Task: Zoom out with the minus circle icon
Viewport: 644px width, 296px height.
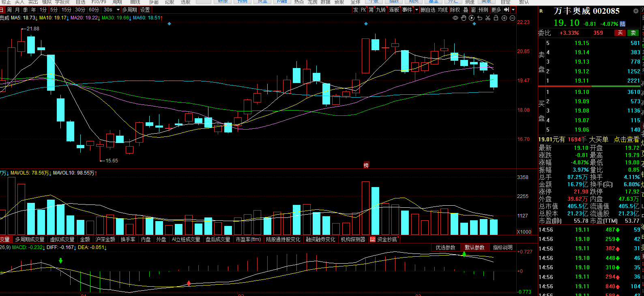Action: 512,18
